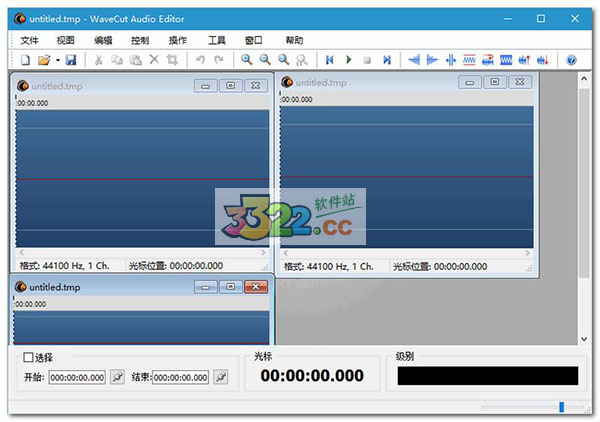The height and width of the screenshot is (422, 600).
Task: Minimize the top-right untitled.tmp child window
Action: pyautogui.click(x=470, y=82)
